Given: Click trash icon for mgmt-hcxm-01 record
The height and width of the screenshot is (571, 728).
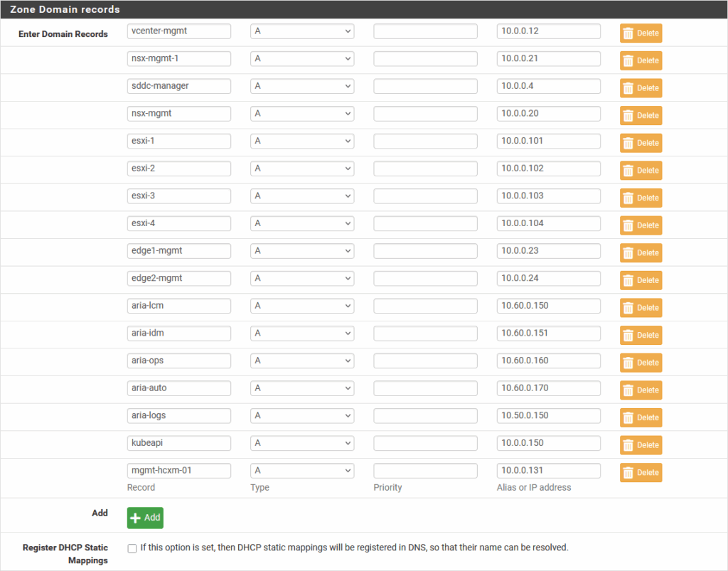Looking at the screenshot, I should coord(628,473).
